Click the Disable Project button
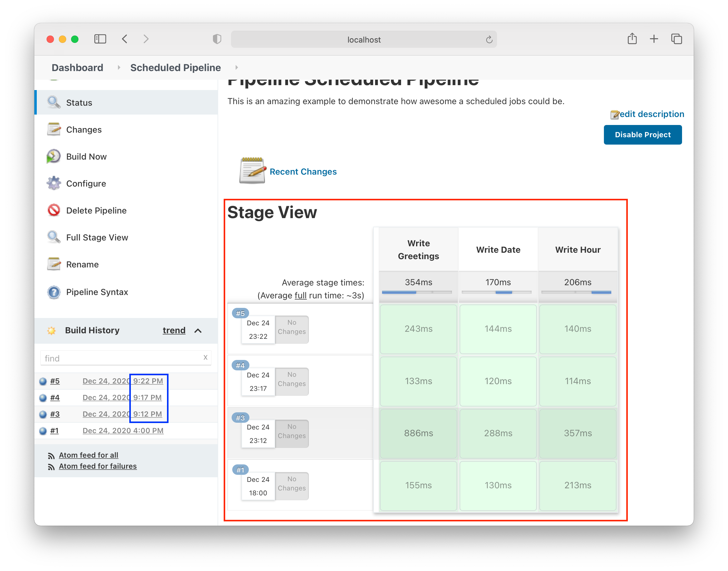Screen dimensions: 728x571 tap(643, 135)
